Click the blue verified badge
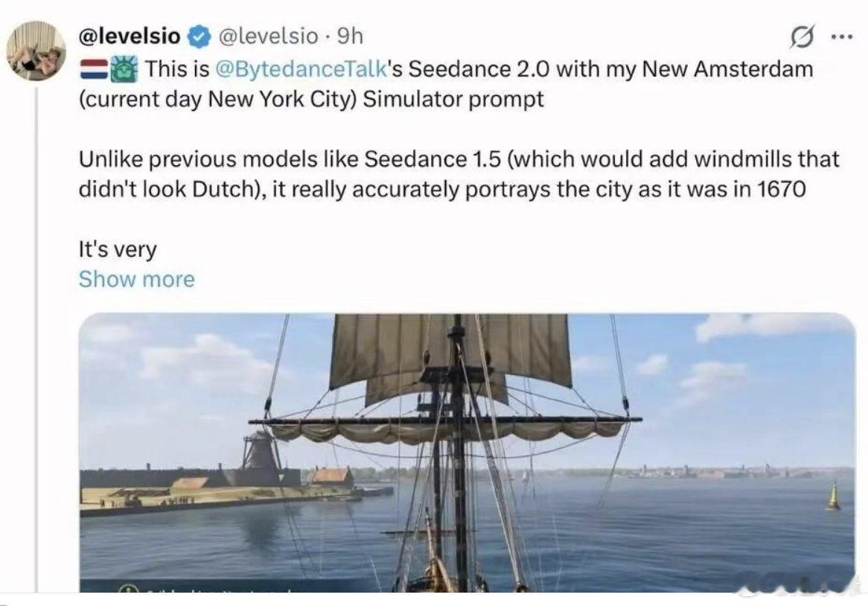The width and height of the screenshot is (868, 606). [197, 36]
